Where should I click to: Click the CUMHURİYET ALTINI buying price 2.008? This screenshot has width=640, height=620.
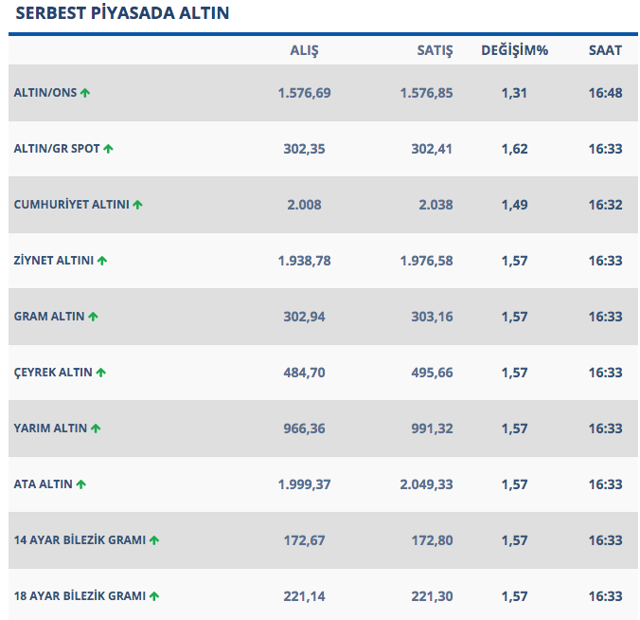[x=304, y=205]
